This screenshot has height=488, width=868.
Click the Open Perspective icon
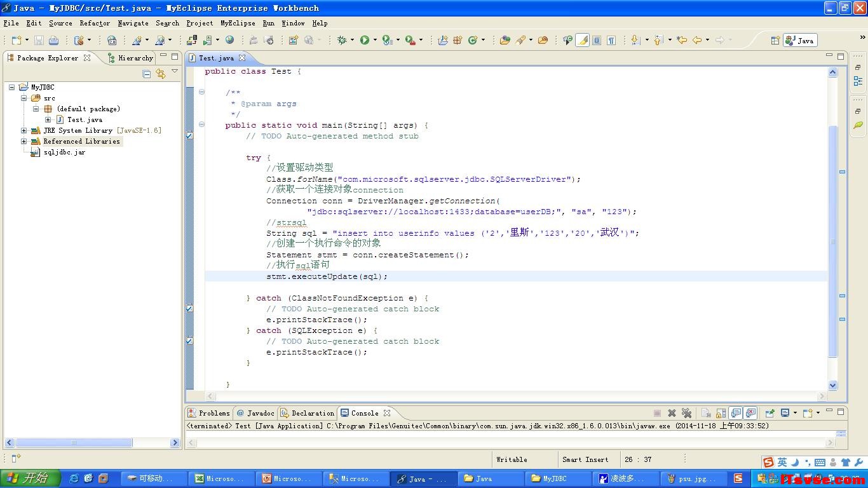tap(775, 40)
